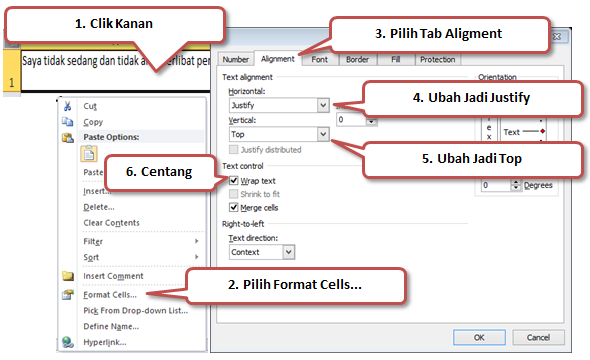Click row header 1
Screen dimensions: 590x360
12,70
